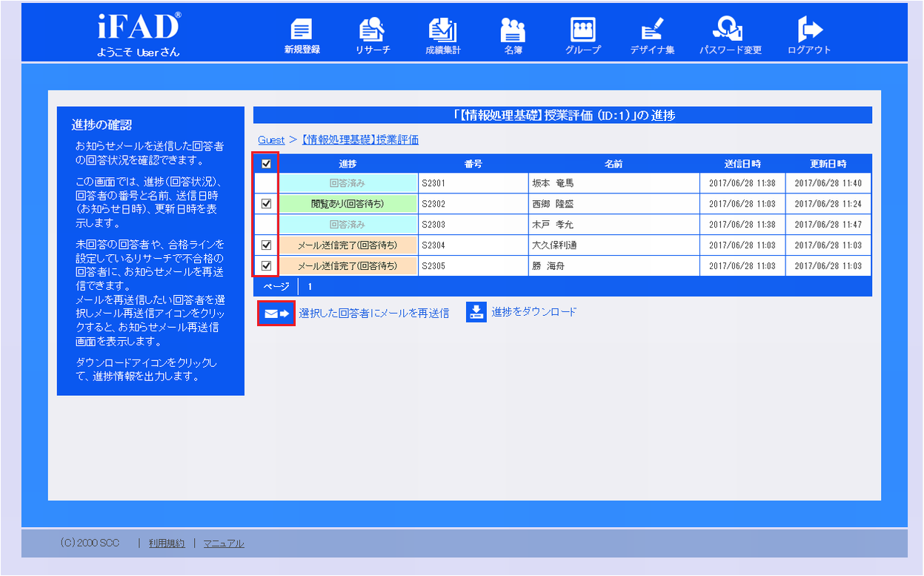The image size is (924, 576).
Task: Open the Guest breadcrumb link
Action: click(x=270, y=139)
